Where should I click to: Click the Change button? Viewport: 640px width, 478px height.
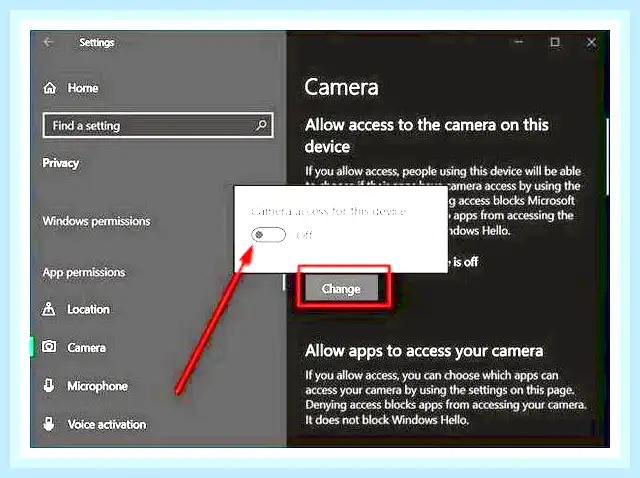click(x=342, y=289)
